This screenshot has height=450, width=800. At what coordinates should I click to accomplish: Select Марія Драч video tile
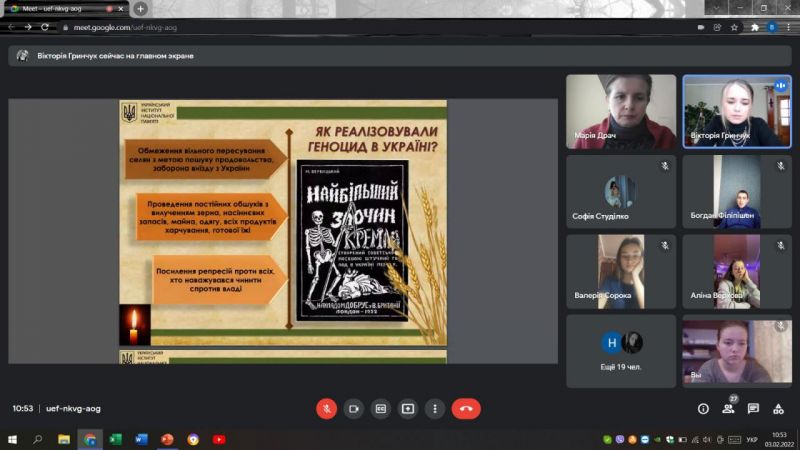pyautogui.click(x=621, y=112)
